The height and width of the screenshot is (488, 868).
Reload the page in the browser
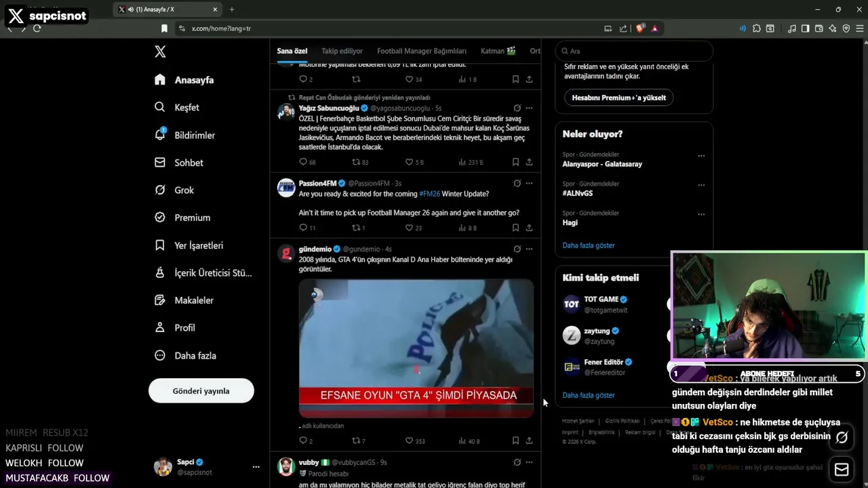point(37,28)
